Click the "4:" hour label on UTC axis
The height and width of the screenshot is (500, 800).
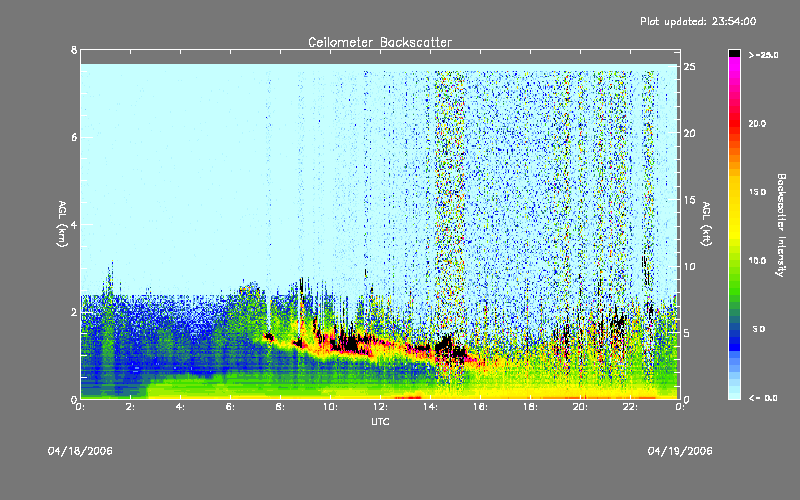pyautogui.click(x=180, y=407)
